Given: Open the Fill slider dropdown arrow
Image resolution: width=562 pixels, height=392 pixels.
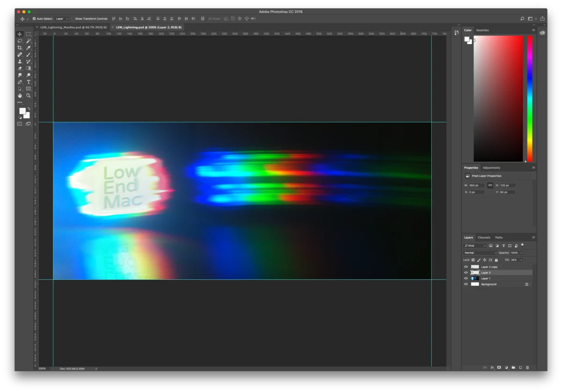Looking at the screenshot, I should click(522, 260).
